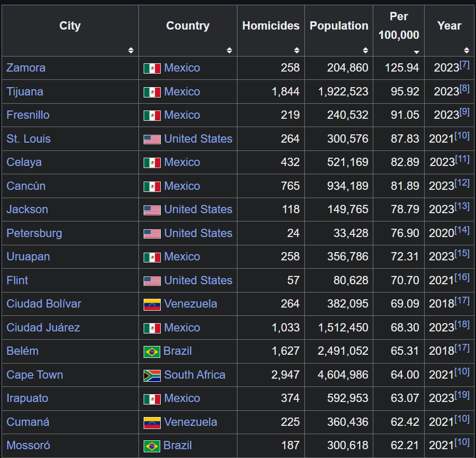
Task: Open South Africa country link
Action: [194, 375]
